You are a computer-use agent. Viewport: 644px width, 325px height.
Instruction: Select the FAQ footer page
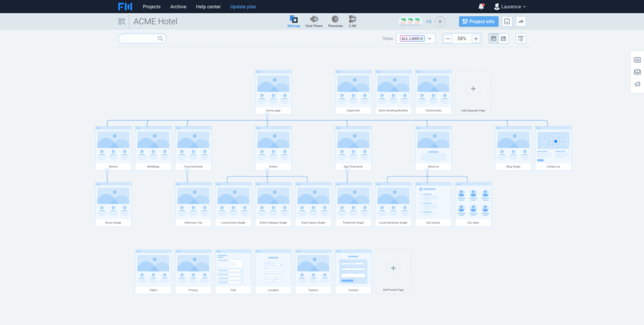[x=233, y=271]
